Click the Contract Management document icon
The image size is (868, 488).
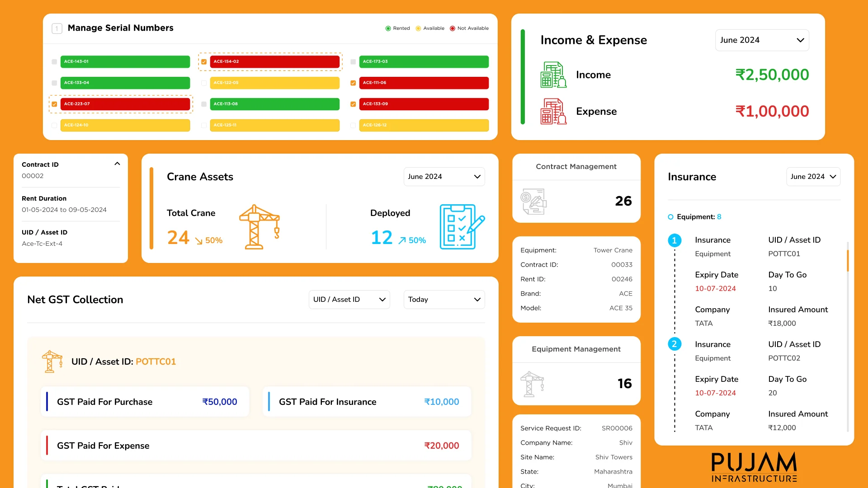(x=533, y=201)
